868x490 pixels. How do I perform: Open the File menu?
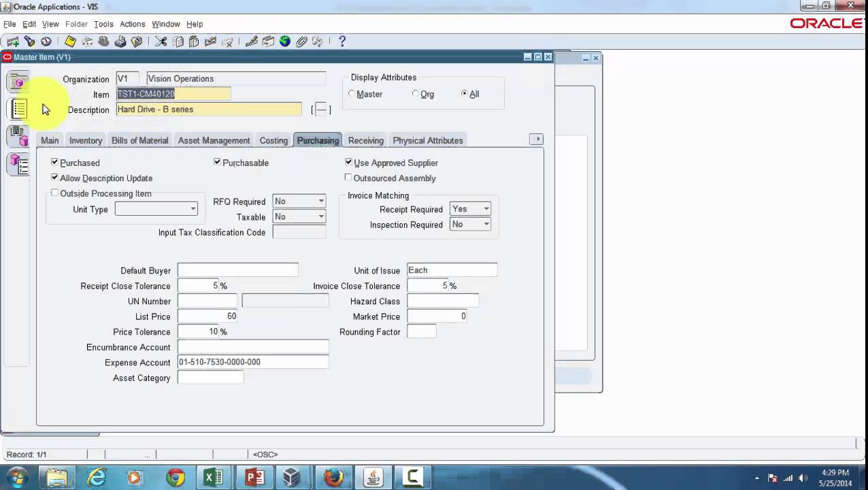[x=10, y=24]
